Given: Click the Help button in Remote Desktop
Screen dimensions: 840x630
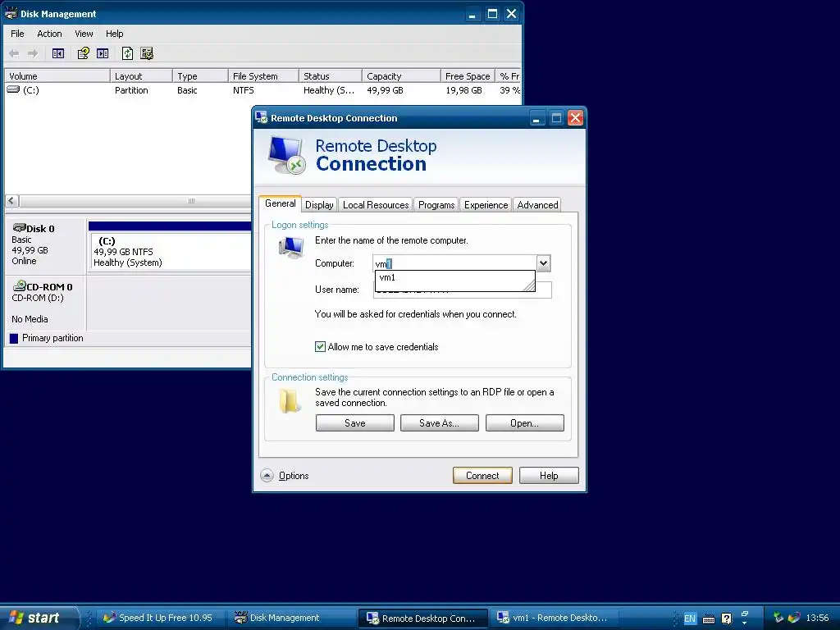Looking at the screenshot, I should click(x=549, y=476).
